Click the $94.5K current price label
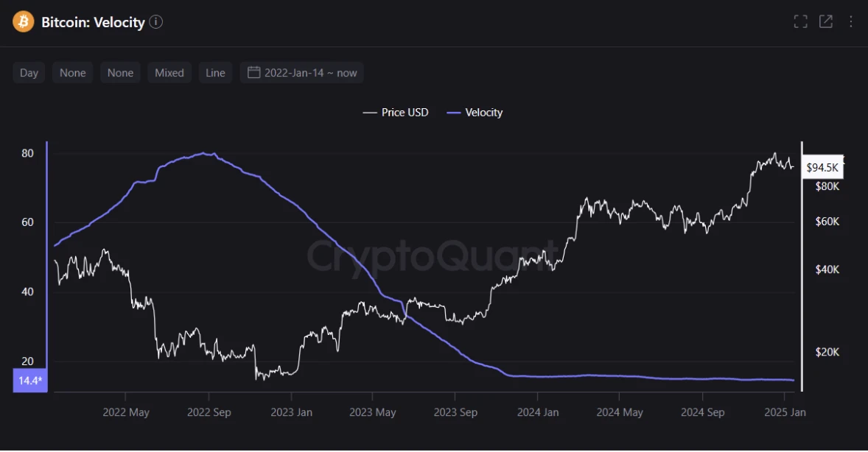Image resolution: width=868 pixels, height=452 pixels. (x=822, y=169)
